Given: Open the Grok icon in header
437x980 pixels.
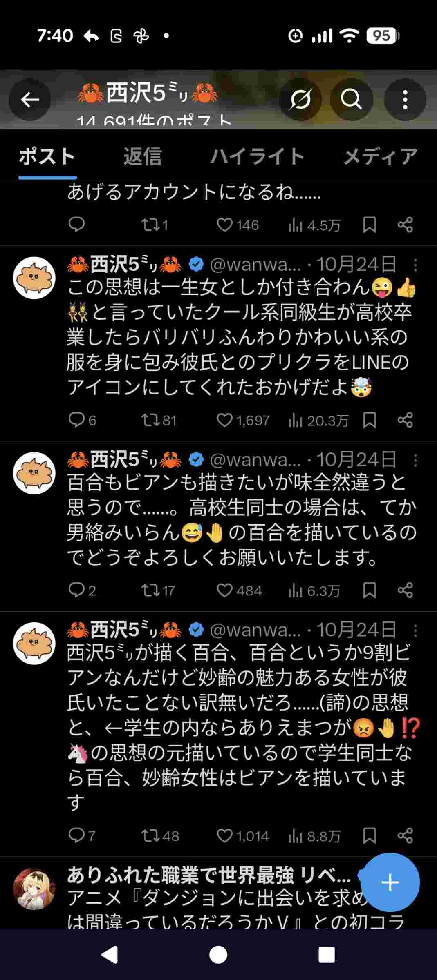Looking at the screenshot, I should (x=300, y=99).
